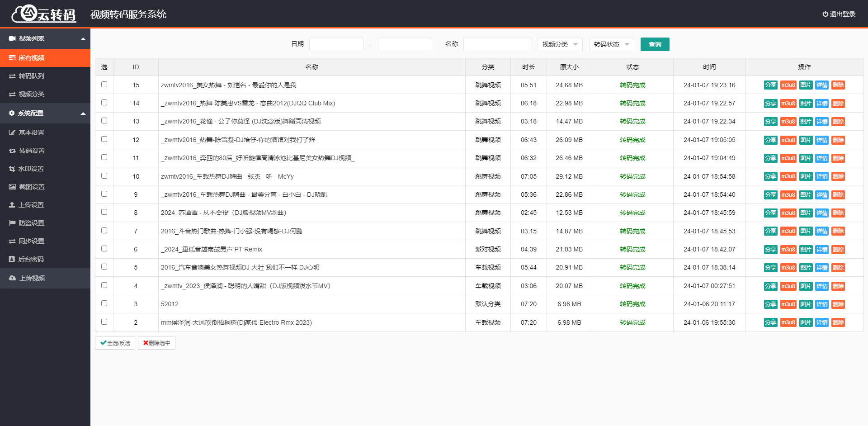Screen dimensions: 868x426
Task: Click the exchange icon beside 同步设置
Action: pos(12,241)
